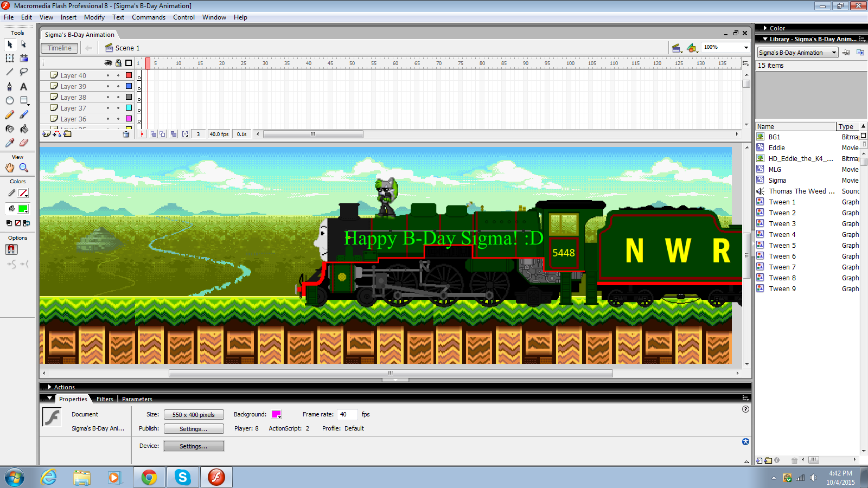Click the Frame rate input field
The image size is (868, 488).
point(347,414)
